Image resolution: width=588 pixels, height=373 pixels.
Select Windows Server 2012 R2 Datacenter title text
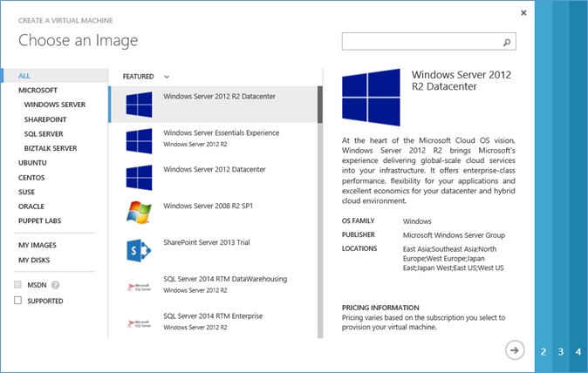pyautogui.click(x=219, y=96)
